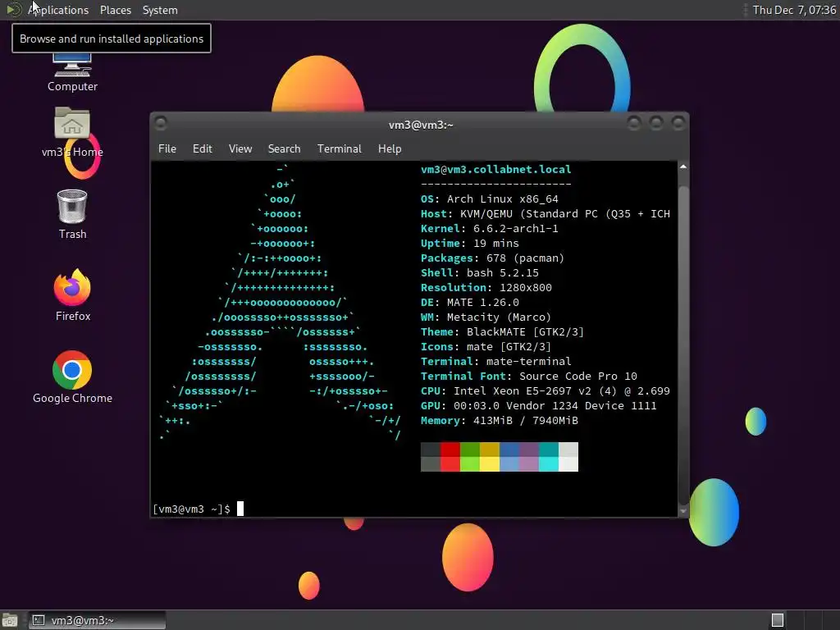This screenshot has height=630, width=840.
Task: Click the 'OS: Arch Linux x86_64' line
Action: (x=490, y=199)
